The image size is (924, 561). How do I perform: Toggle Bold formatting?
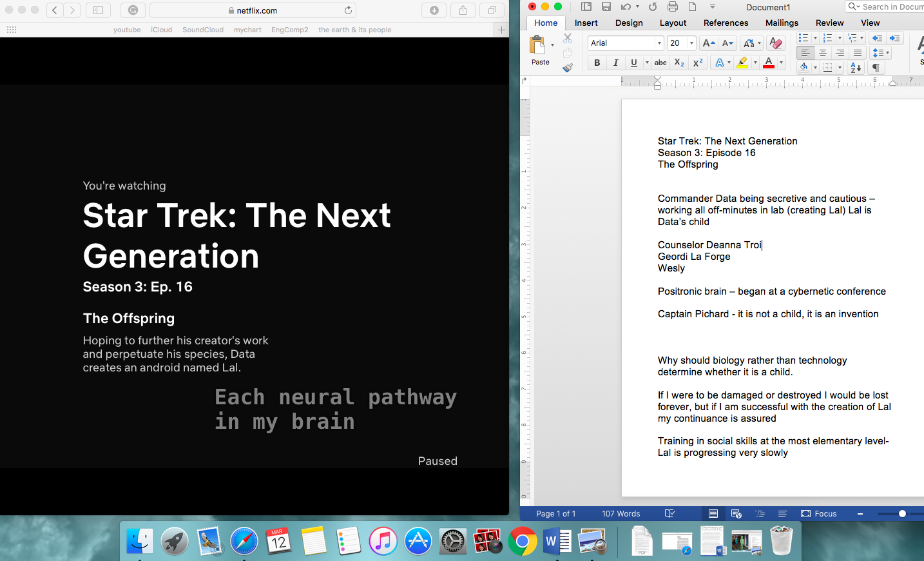click(597, 63)
